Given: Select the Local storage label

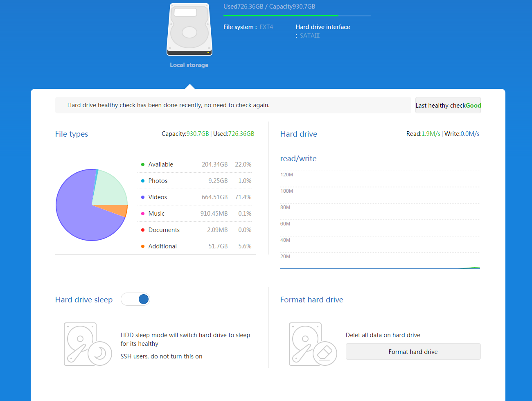Looking at the screenshot, I should (189, 65).
